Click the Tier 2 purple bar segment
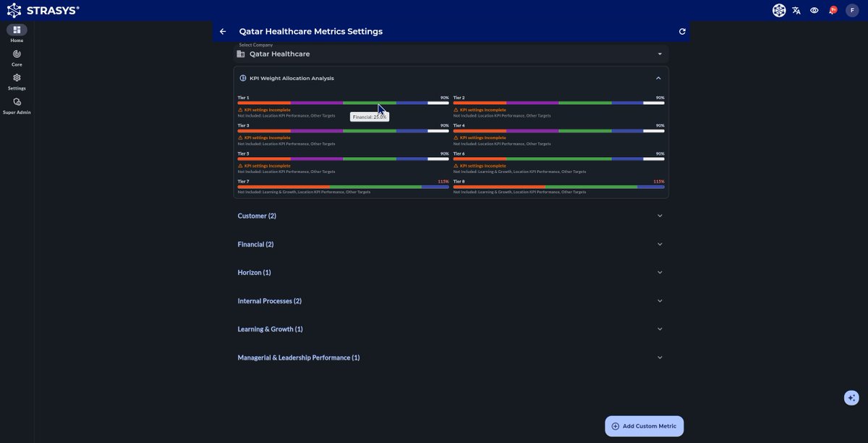 coord(532,103)
